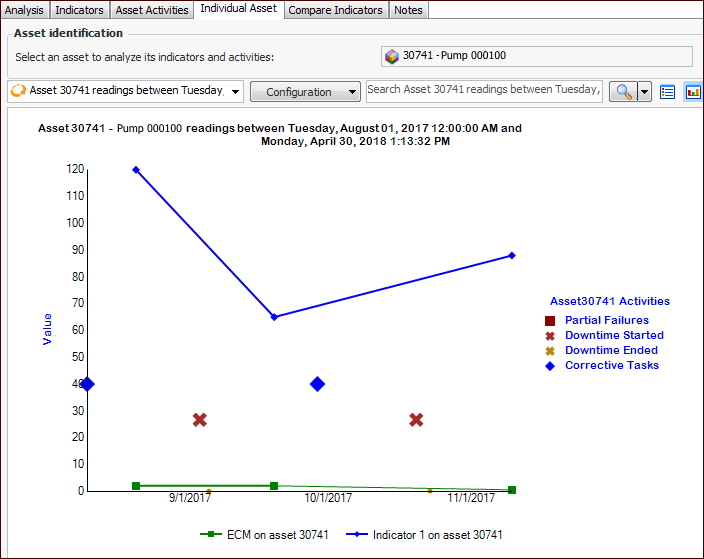Select the Indicator 1 point at value 120
The image size is (704, 559).
click(136, 170)
